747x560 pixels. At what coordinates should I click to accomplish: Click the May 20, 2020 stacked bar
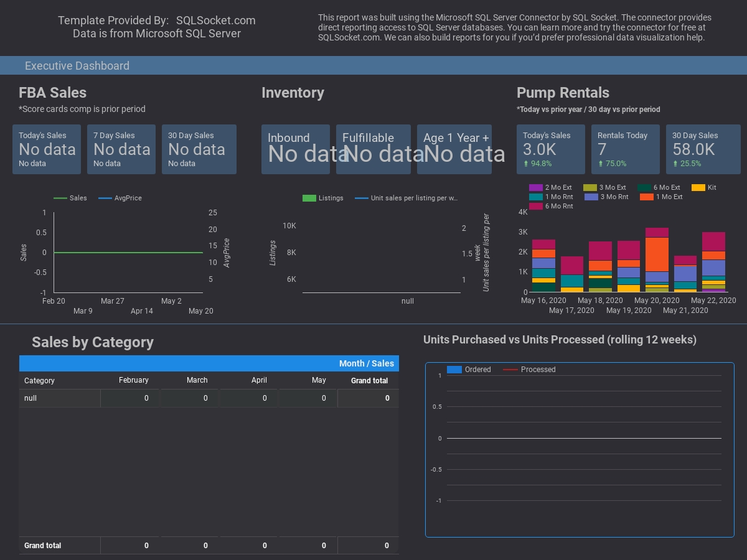point(657,261)
